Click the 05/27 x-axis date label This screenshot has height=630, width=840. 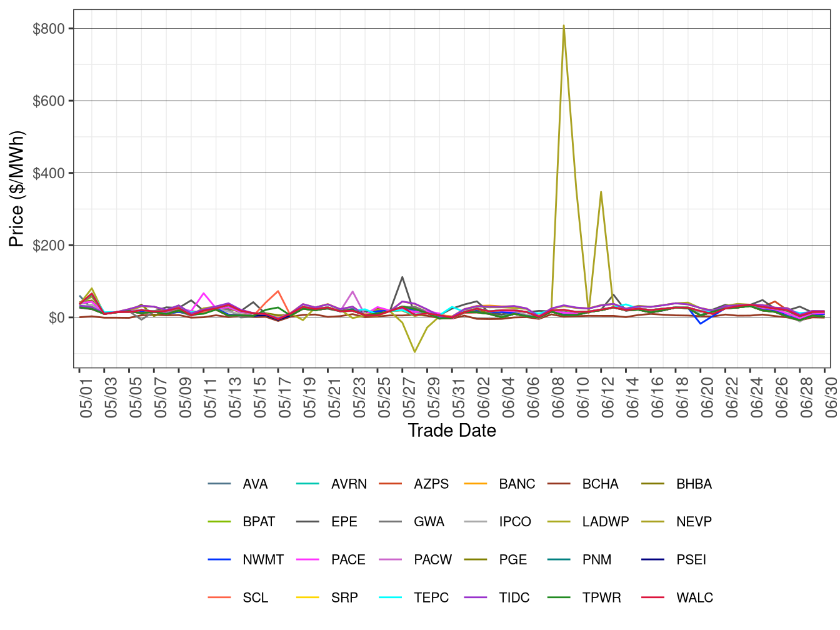pyautogui.click(x=409, y=397)
